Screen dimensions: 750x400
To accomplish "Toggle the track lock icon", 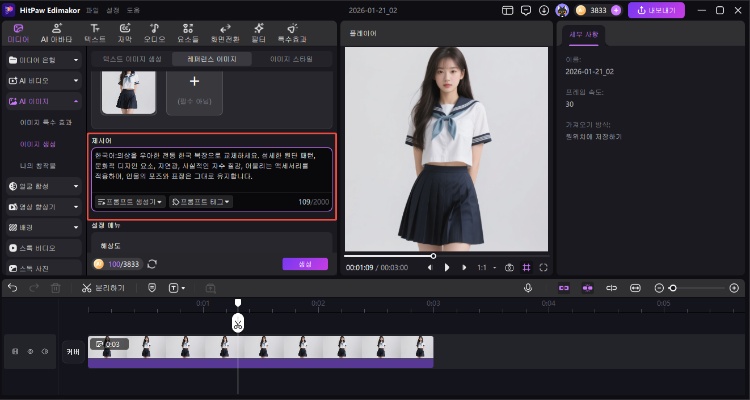I will 15,351.
